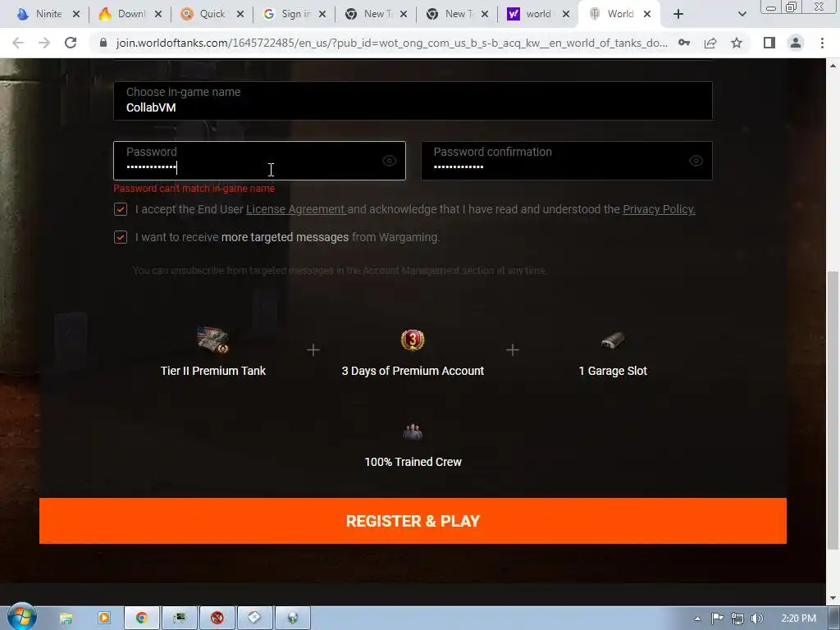The image size is (840, 630).
Task: Uncheck the End User License Agreement checkbox
Action: 121,209
